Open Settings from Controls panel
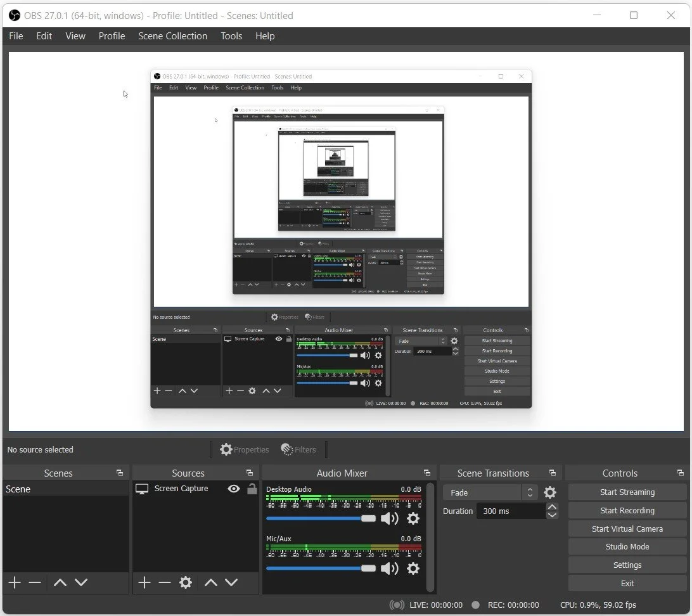Screen dimensions: 692x616 [x=627, y=565]
